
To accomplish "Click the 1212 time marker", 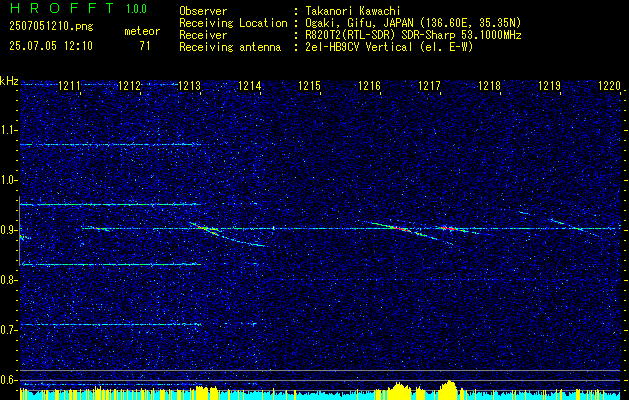I will pyautogui.click(x=129, y=85).
